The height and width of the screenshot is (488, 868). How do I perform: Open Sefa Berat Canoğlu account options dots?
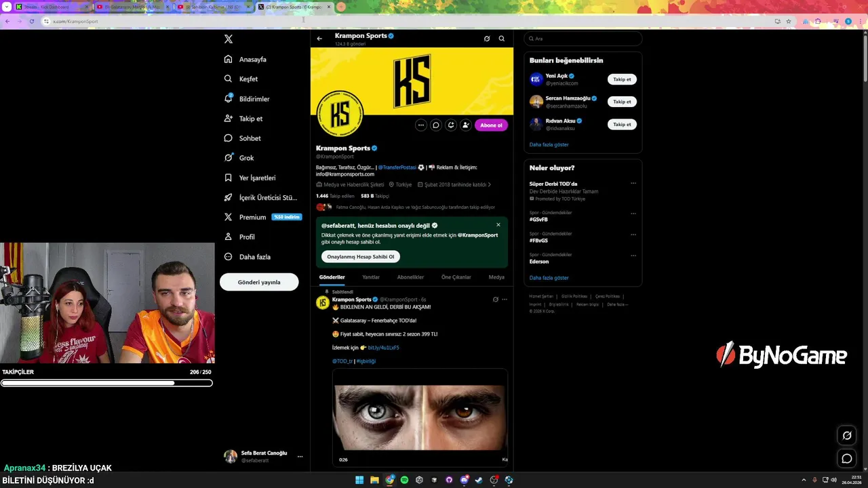pos(300,457)
